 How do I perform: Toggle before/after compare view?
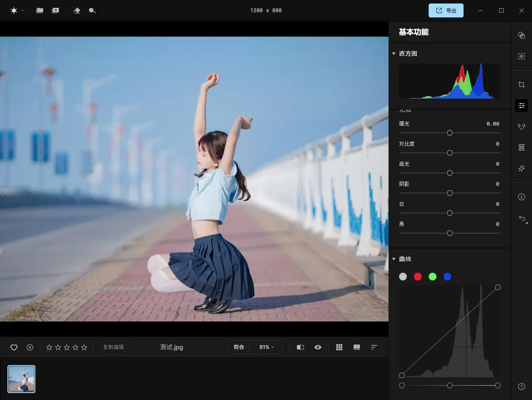tap(300, 347)
